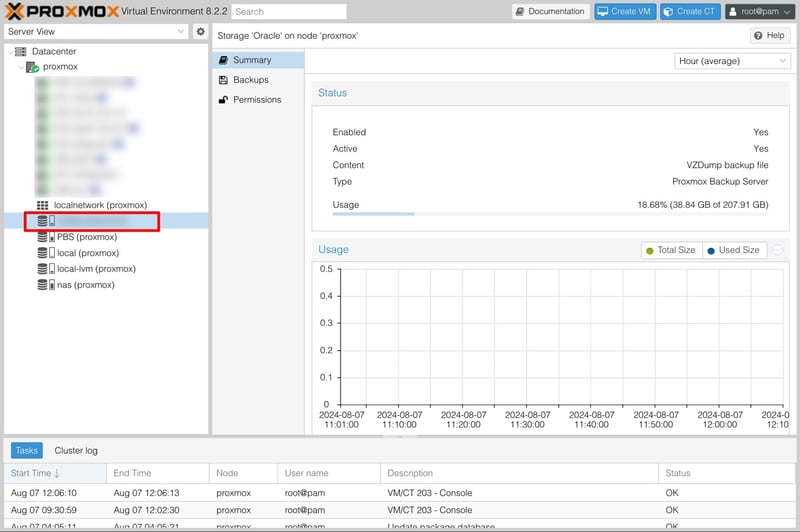The width and height of the screenshot is (800, 532).
Task: Toggle Total Size series in chart legend
Action: (670, 250)
